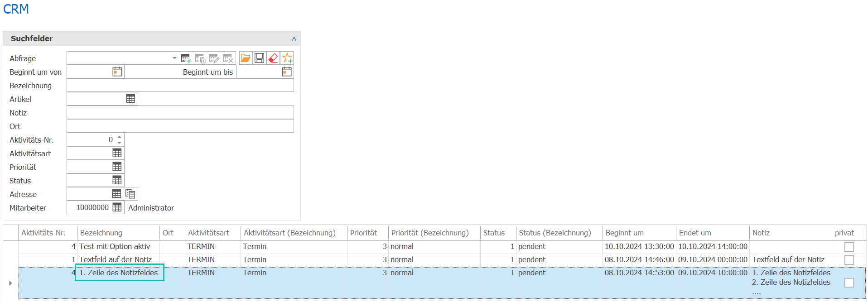Viewport: 868px width, 302px height.
Task: Click end date cell '10.10.2024 14:00:00'
Action: 713,247
